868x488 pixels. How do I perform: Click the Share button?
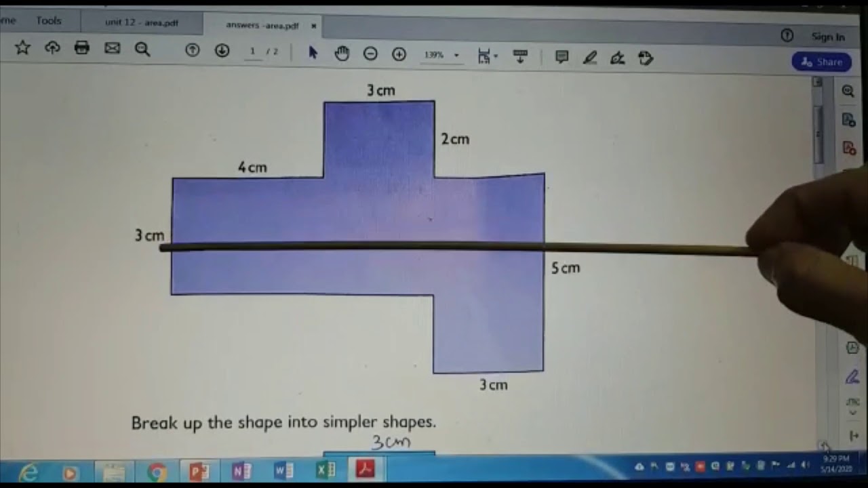coord(821,62)
